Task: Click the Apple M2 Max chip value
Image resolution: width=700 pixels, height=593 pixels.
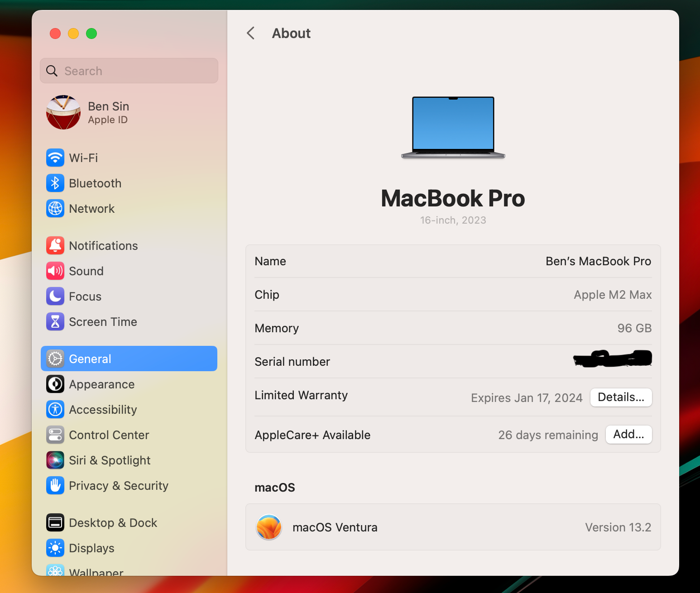Action: coord(613,295)
